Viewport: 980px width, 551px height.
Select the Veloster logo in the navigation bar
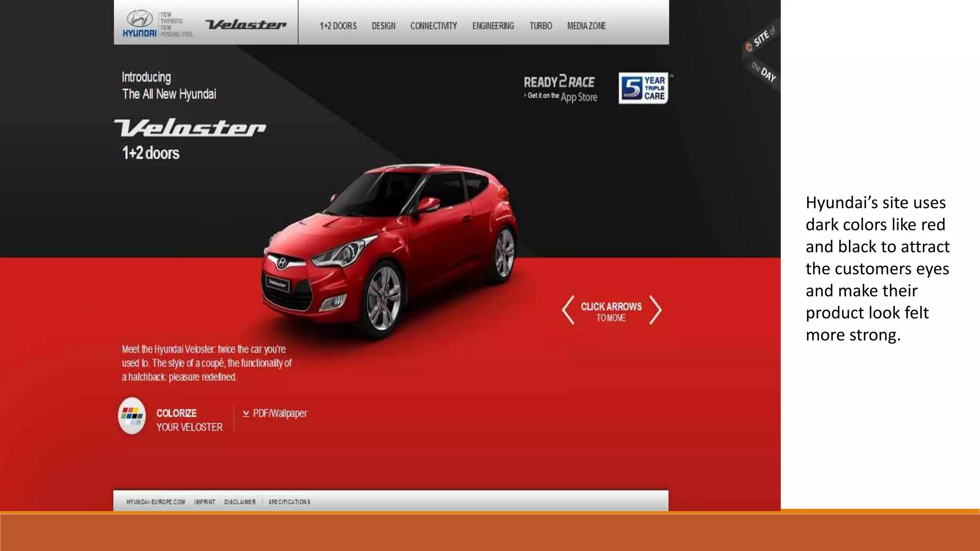coord(246,24)
